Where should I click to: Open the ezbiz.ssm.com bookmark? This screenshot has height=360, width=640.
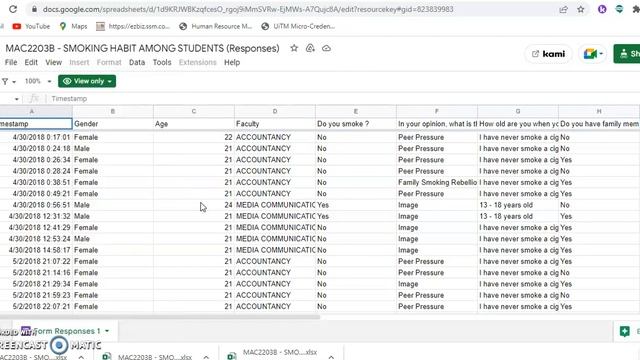pos(133,26)
